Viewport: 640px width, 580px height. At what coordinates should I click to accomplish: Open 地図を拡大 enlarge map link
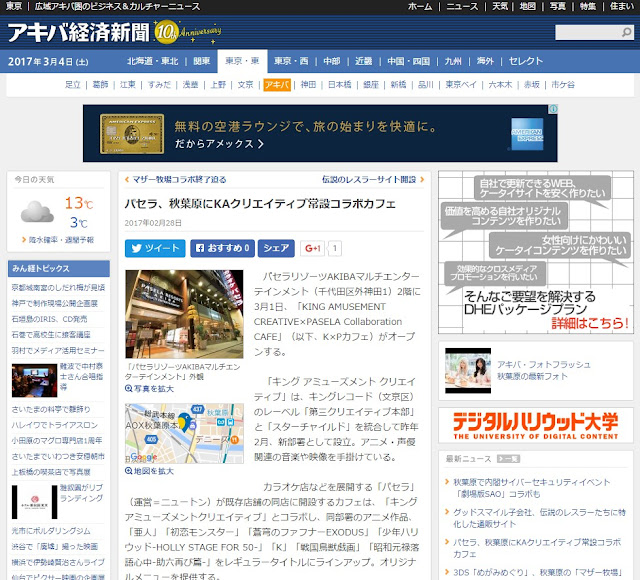click(x=149, y=471)
